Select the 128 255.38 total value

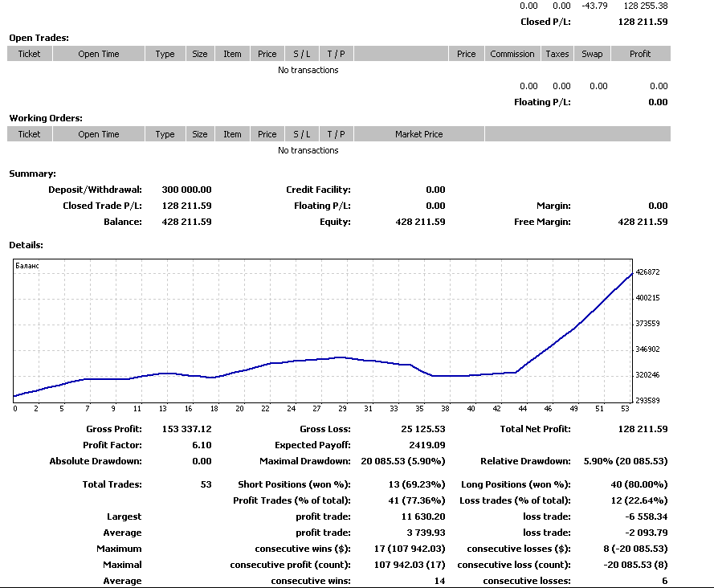646,6
